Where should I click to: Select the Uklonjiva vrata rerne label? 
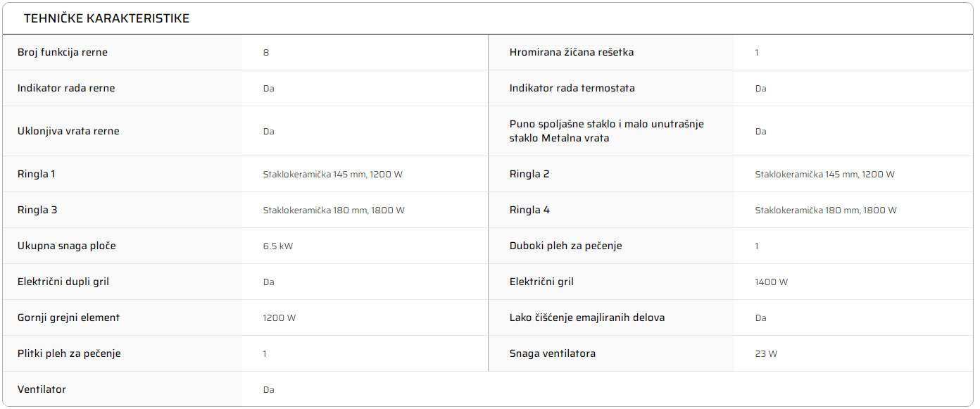68,131
